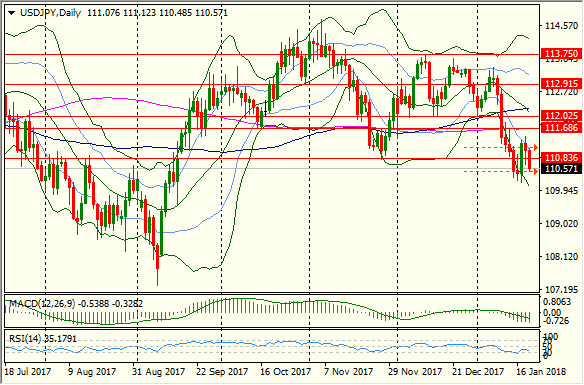Screen dimensions: 584x385
Task: Click the 109.945 price axis value
Action: (x=562, y=191)
